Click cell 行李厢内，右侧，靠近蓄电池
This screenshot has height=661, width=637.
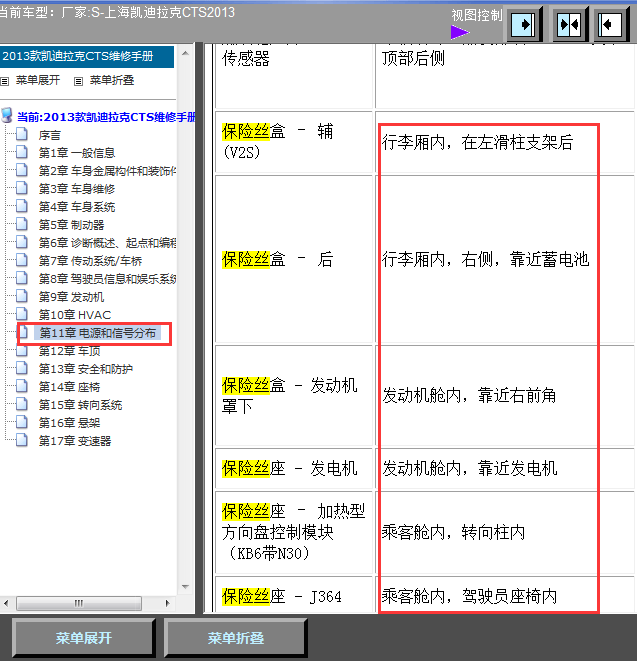pos(505,259)
